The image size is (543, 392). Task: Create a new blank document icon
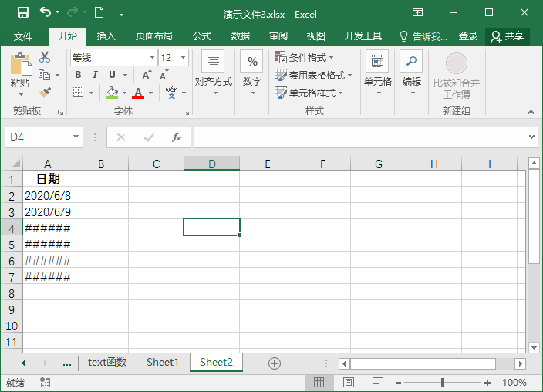[99, 12]
